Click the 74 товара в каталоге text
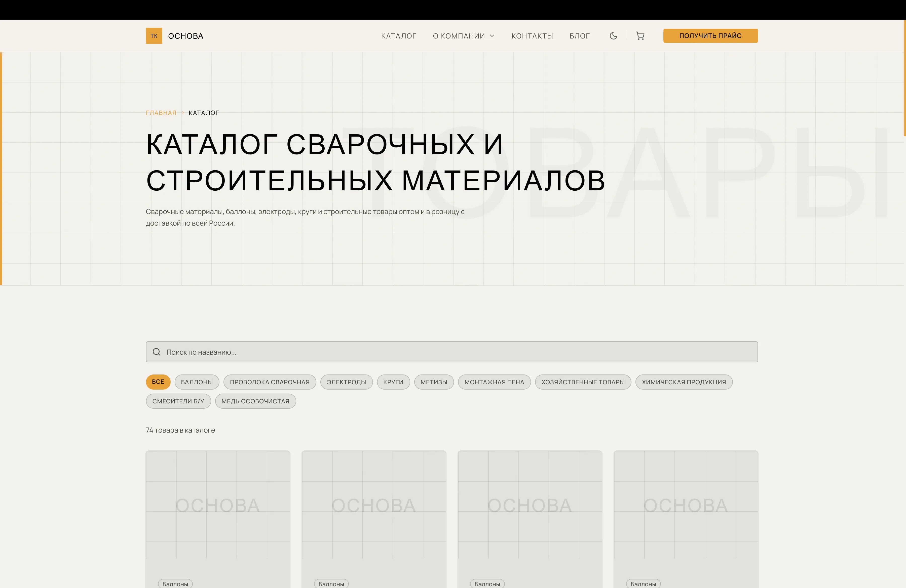The width and height of the screenshot is (906, 588). (180, 430)
